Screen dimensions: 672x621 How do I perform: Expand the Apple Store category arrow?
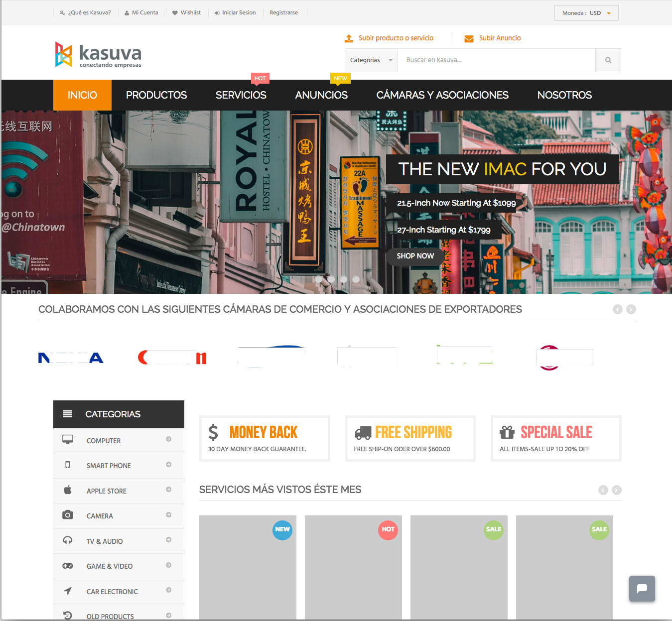(x=169, y=490)
